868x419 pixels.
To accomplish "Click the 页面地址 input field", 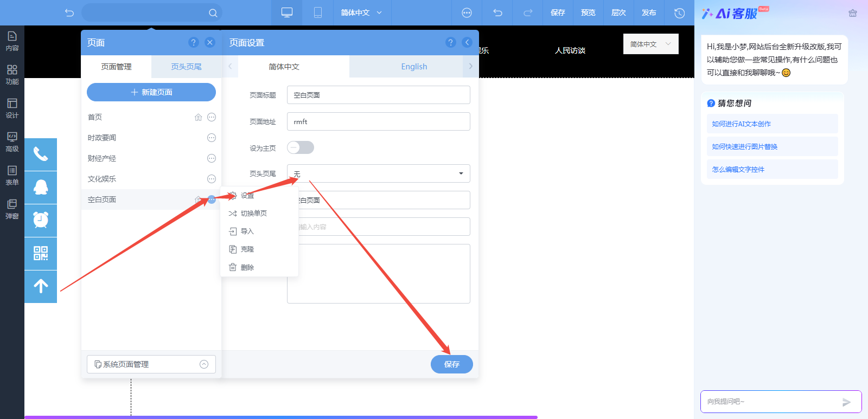I will (x=379, y=121).
